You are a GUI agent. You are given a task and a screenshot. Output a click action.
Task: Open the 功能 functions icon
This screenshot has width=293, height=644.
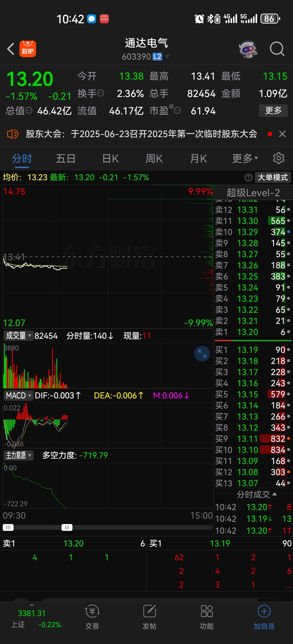coord(207,617)
